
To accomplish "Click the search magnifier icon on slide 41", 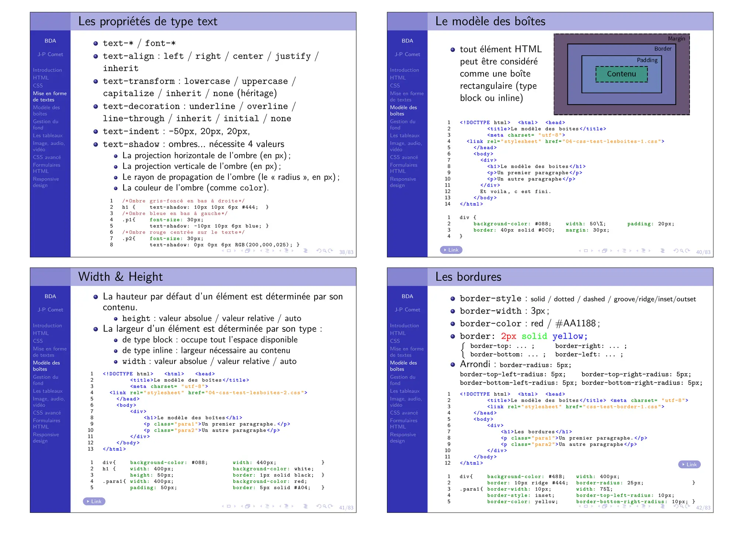I will point(324,506).
